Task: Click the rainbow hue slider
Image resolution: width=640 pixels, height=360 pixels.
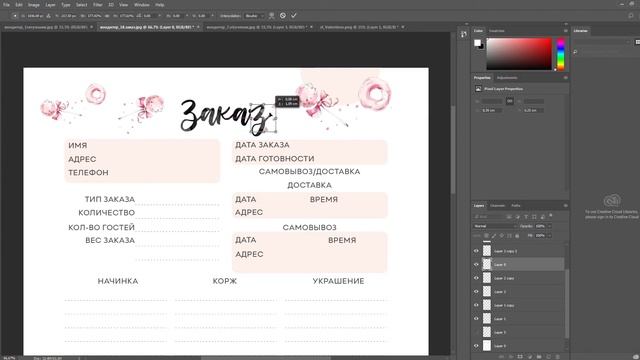Action: [561, 54]
